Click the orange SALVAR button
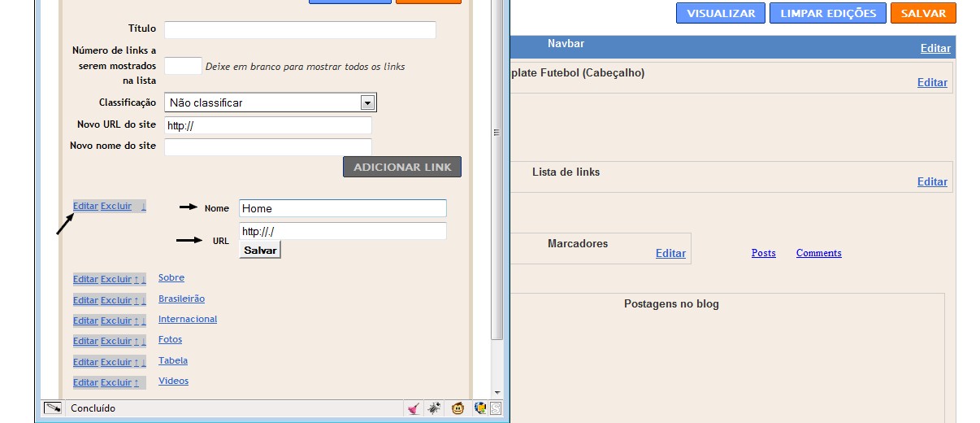The image size is (980, 423). coord(923,13)
